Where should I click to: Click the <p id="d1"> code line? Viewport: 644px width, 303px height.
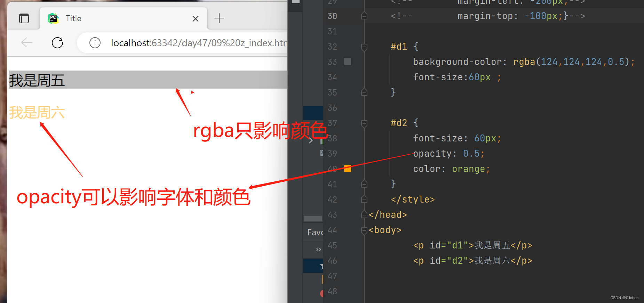tap(472, 245)
